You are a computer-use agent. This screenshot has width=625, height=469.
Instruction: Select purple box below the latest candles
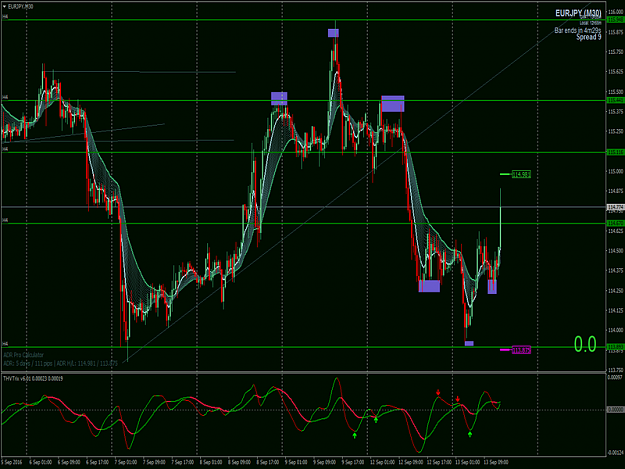pyautogui.click(x=492, y=287)
